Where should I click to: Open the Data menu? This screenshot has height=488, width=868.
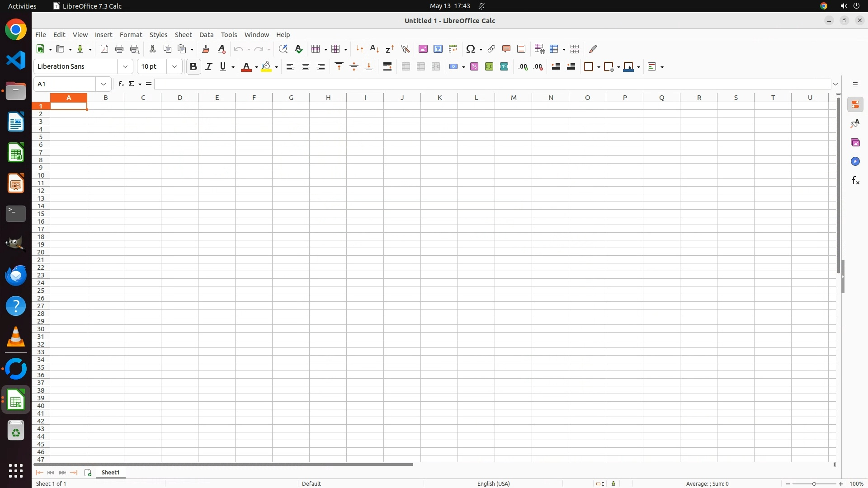tap(206, 35)
